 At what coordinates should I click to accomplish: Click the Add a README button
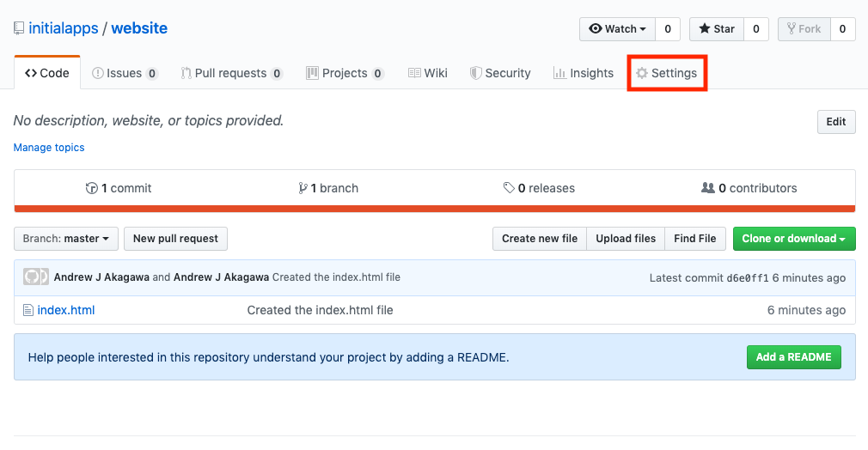point(794,357)
